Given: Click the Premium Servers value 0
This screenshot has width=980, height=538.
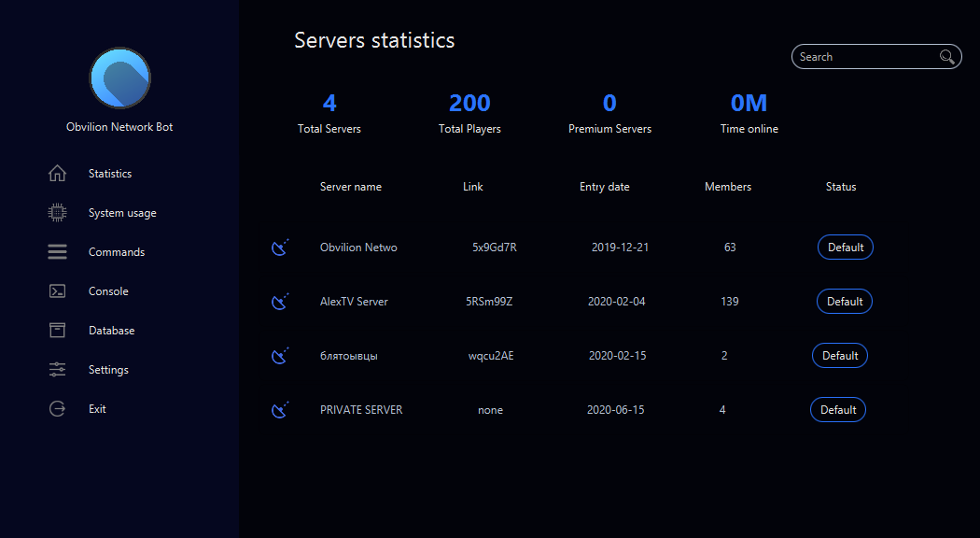Looking at the screenshot, I should [610, 103].
